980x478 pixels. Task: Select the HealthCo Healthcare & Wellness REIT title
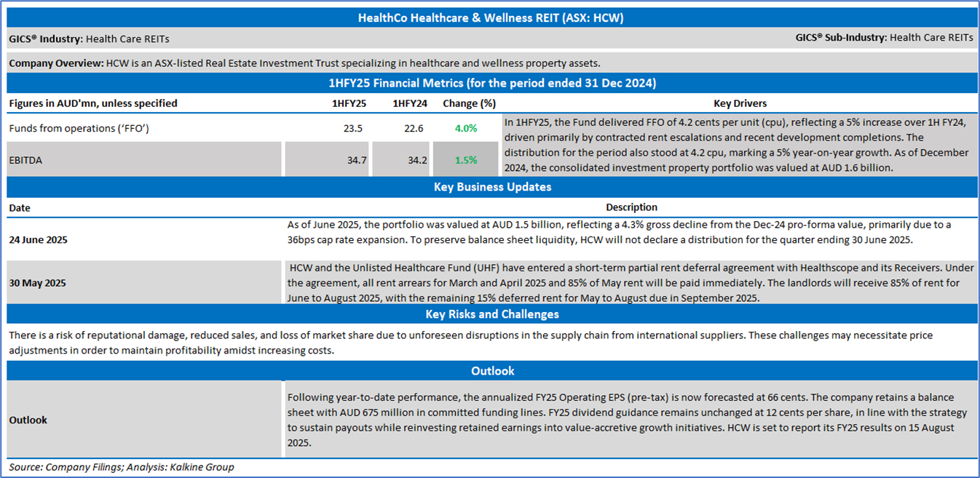491,18
